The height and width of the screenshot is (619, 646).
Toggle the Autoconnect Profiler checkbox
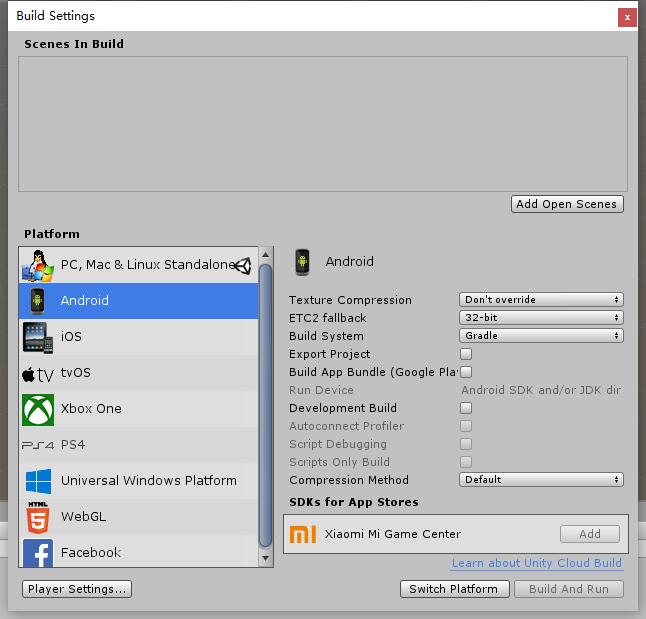coord(466,426)
